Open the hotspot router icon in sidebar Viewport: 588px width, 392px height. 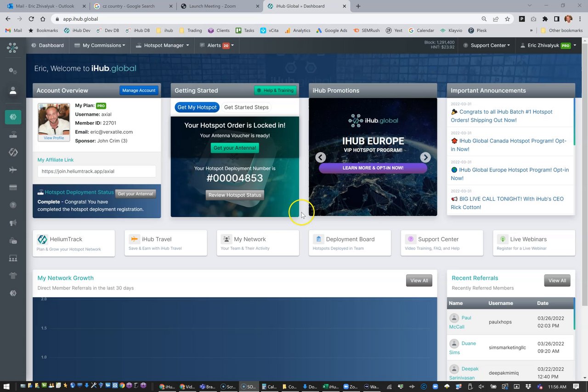click(x=13, y=135)
